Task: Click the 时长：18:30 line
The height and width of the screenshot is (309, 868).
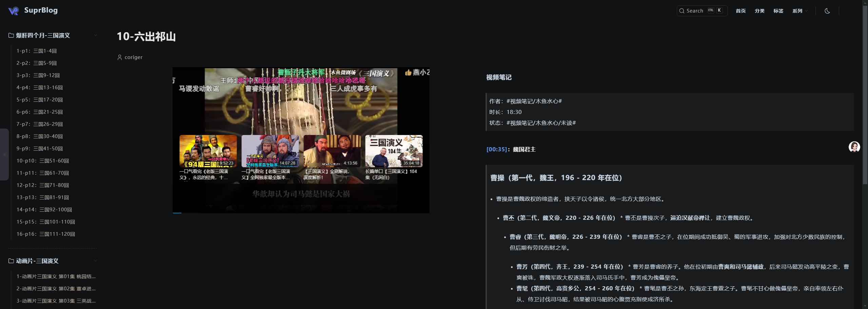Action: [505, 112]
